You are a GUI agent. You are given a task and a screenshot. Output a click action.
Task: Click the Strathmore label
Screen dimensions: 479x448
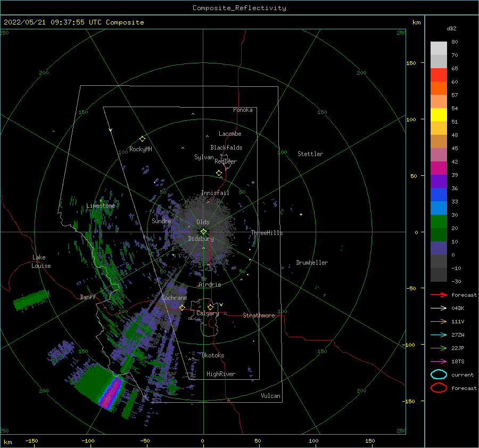(259, 315)
